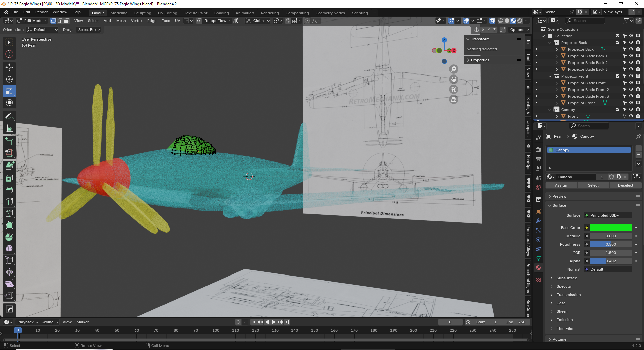Open the Mesh menu in the viewport header
644x350 pixels.
point(121,21)
